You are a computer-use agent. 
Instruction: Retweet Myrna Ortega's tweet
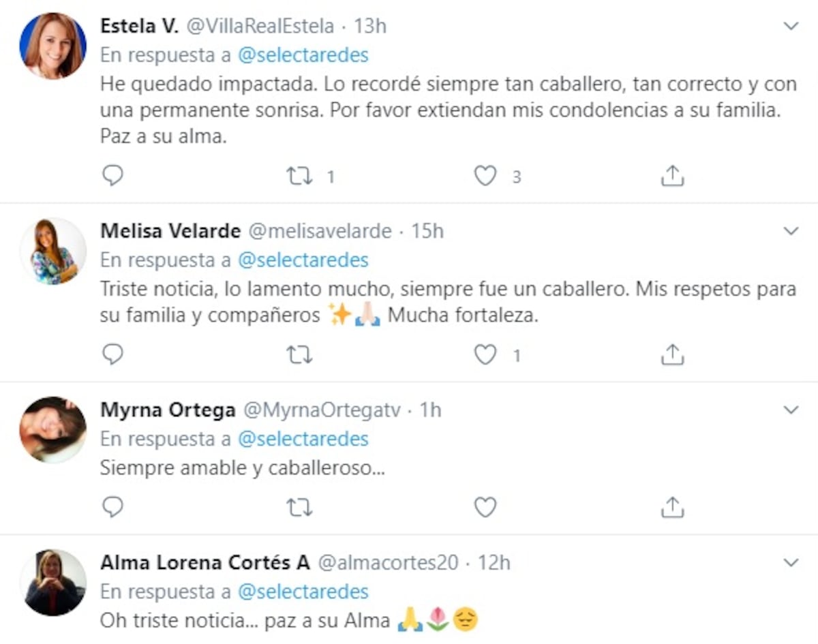click(x=299, y=507)
